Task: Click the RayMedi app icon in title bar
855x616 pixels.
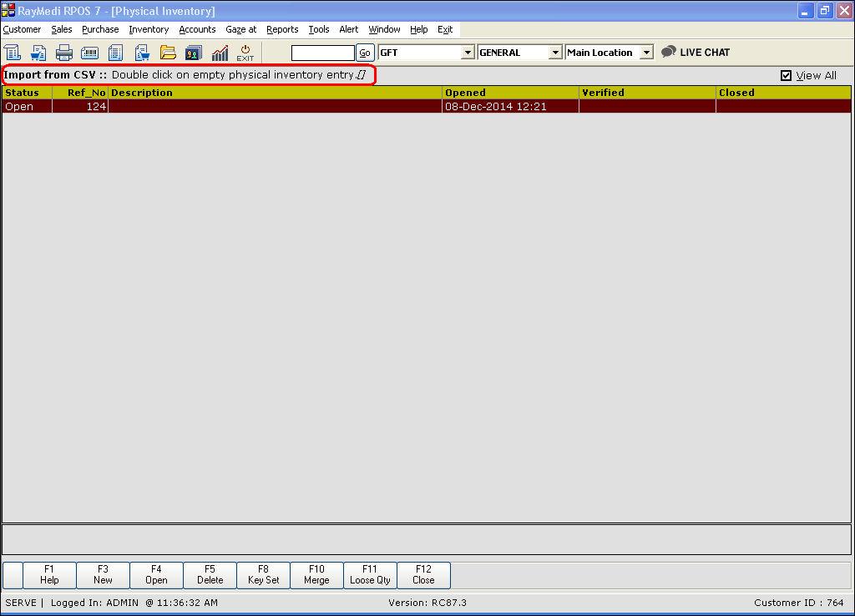Action: pyautogui.click(x=8, y=10)
